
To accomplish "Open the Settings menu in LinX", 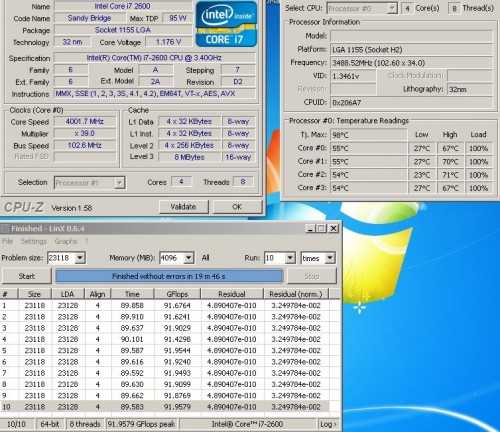I will [x=33, y=241].
